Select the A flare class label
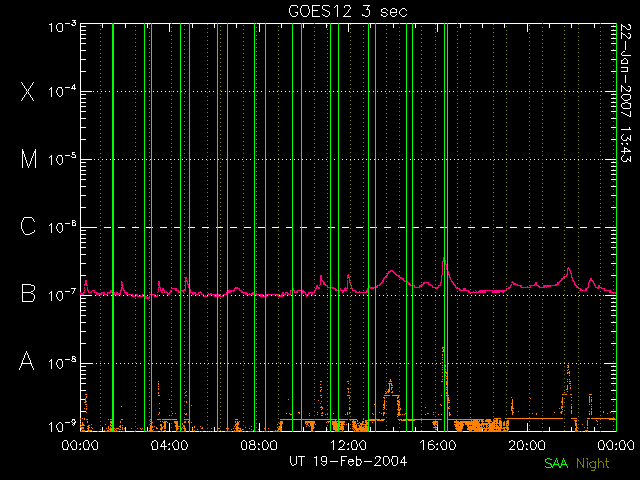 pyautogui.click(x=27, y=360)
